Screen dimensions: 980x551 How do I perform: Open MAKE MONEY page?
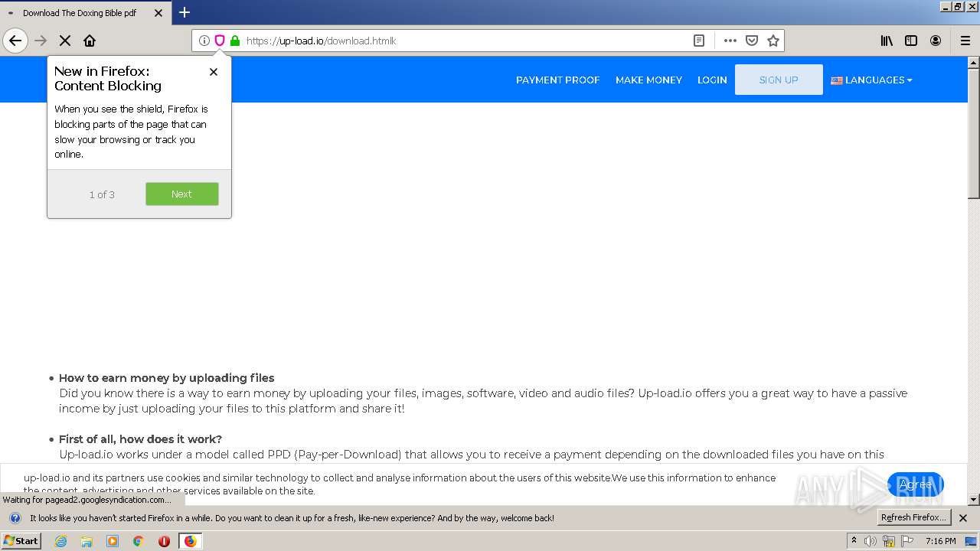[648, 80]
